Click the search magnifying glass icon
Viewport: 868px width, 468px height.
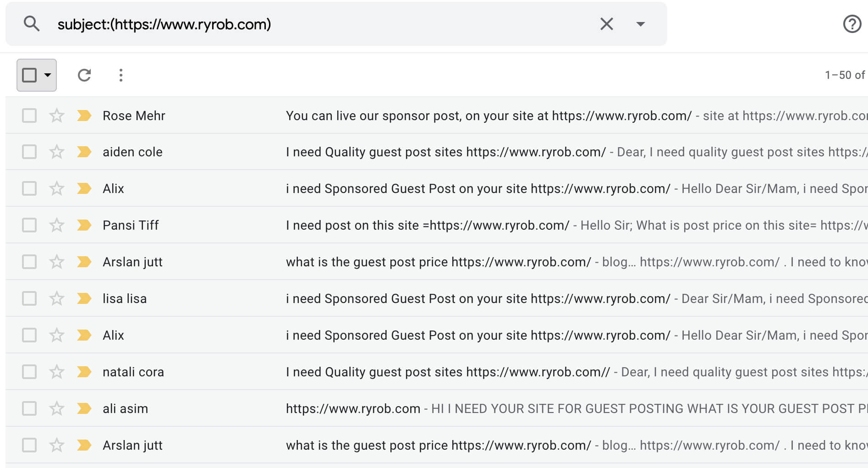click(x=32, y=23)
